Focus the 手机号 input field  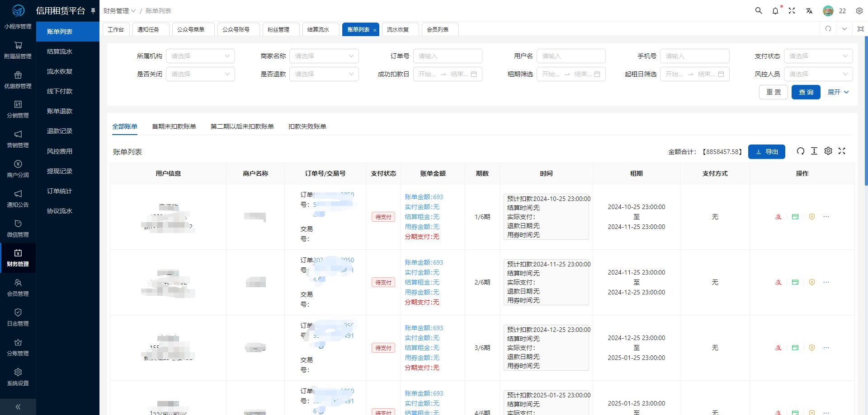695,56
